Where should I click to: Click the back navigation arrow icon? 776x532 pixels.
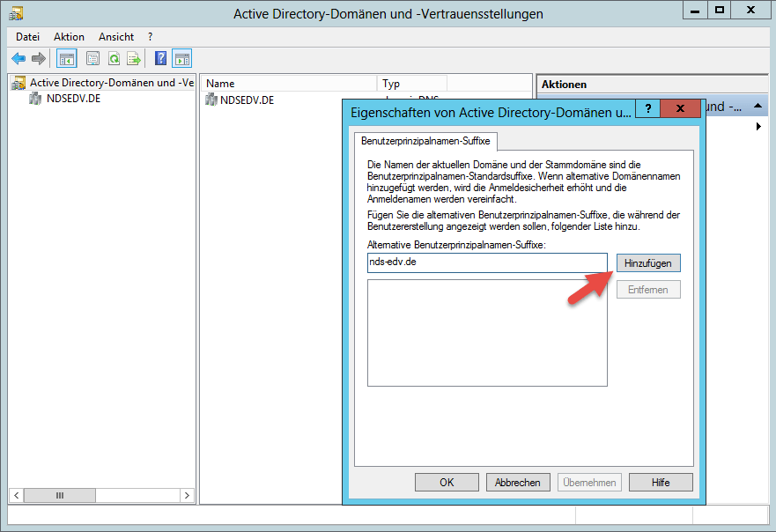coord(18,58)
